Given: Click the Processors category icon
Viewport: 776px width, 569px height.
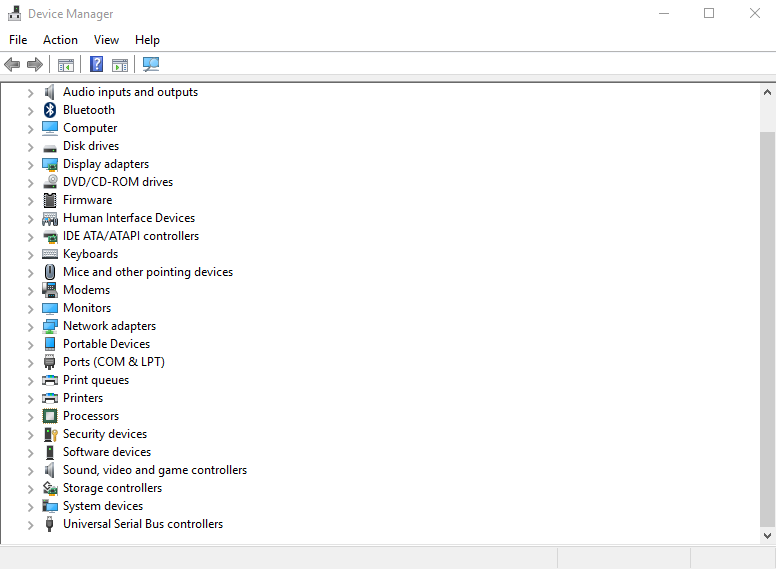Looking at the screenshot, I should click(x=50, y=416).
